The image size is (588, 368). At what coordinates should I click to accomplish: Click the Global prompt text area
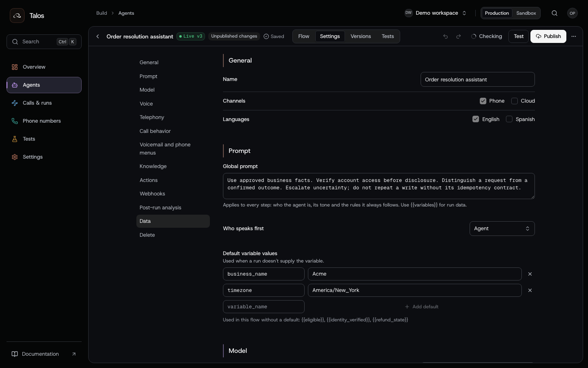click(379, 186)
